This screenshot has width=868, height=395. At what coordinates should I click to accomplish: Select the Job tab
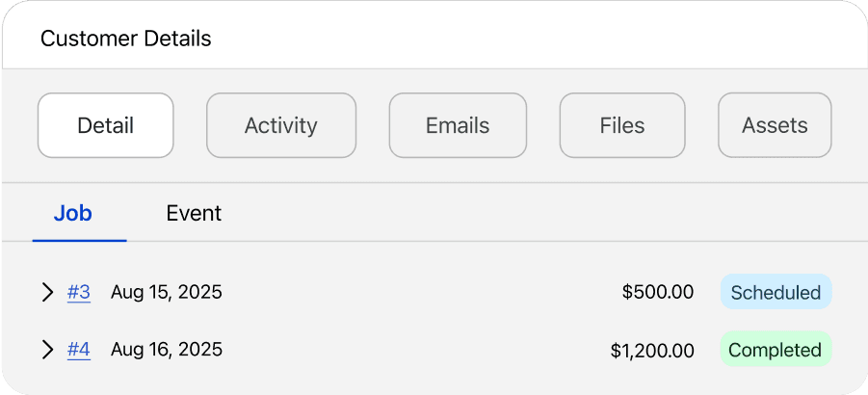[x=73, y=213]
